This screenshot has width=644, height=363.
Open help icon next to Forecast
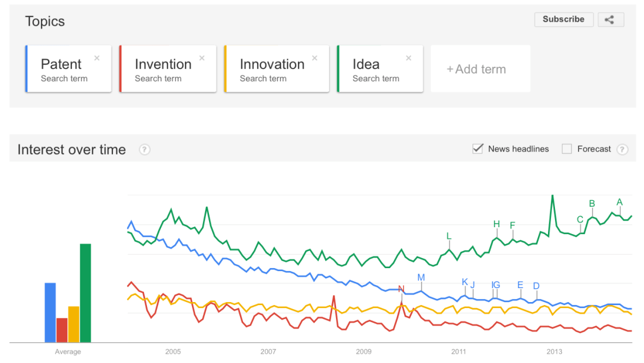pos(622,149)
